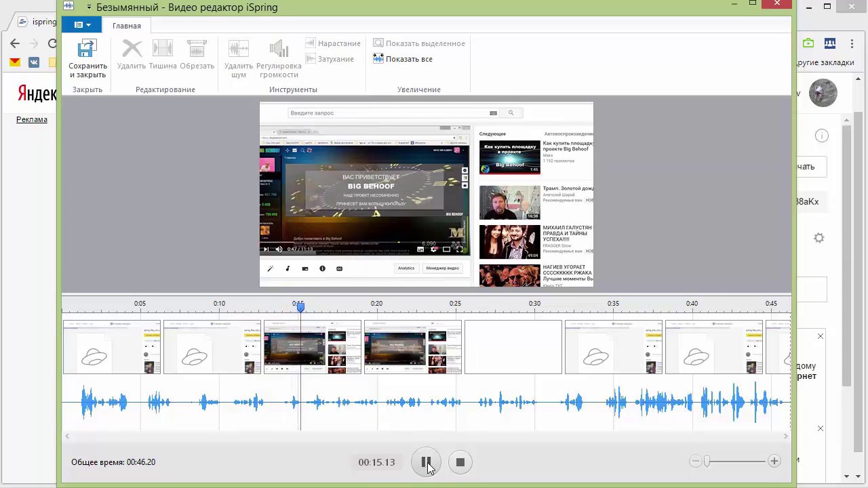This screenshot has width=868, height=488.
Task: Click the timeline horizontal scrollbar
Action: click(427, 436)
